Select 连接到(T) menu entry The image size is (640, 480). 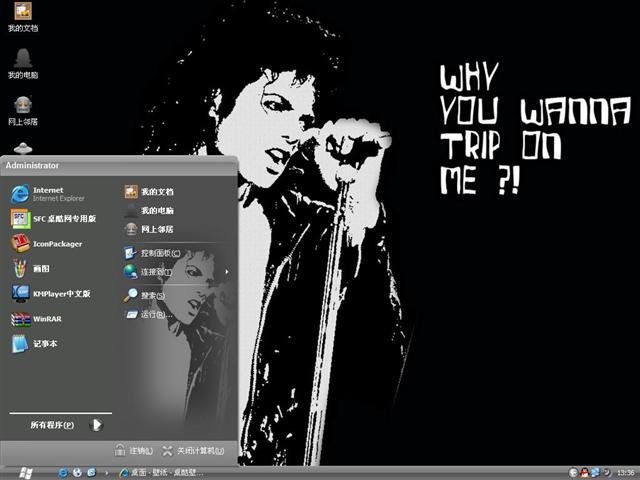(x=148, y=272)
